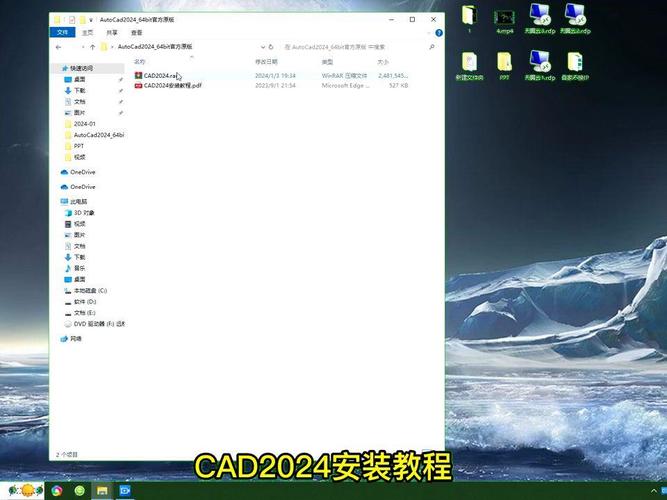This screenshot has width=667, height=500.
Task: Select 快速访问 in navigation pane
Action: [x=81, y=68]
